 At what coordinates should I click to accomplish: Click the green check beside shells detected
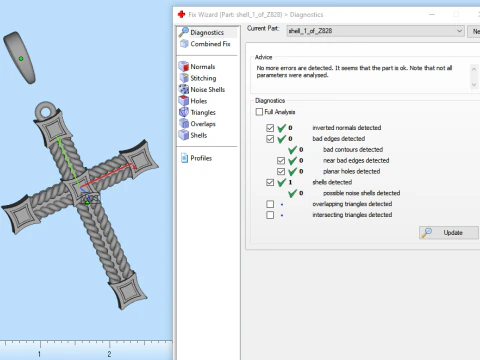click(282, 182)
